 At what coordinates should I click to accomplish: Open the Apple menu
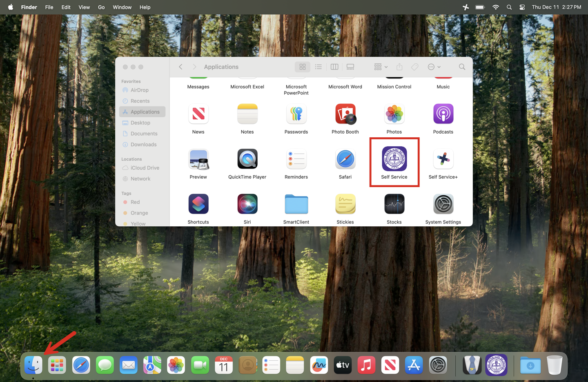pos(11,7)
